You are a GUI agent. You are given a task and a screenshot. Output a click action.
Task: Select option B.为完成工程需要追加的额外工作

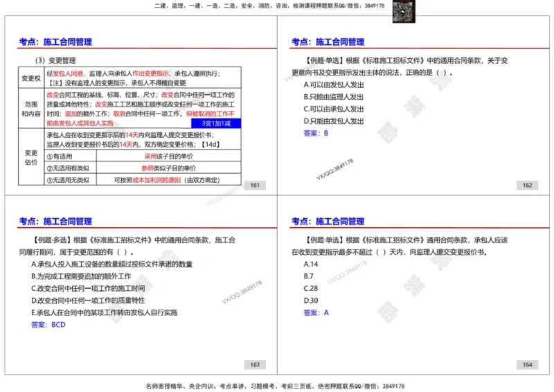pos(81,276)
